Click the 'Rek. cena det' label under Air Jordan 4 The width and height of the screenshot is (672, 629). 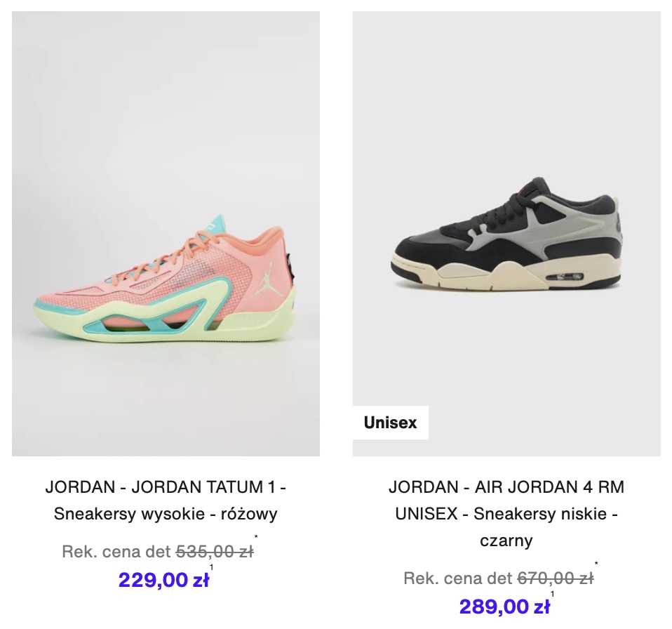coord(457,578)
